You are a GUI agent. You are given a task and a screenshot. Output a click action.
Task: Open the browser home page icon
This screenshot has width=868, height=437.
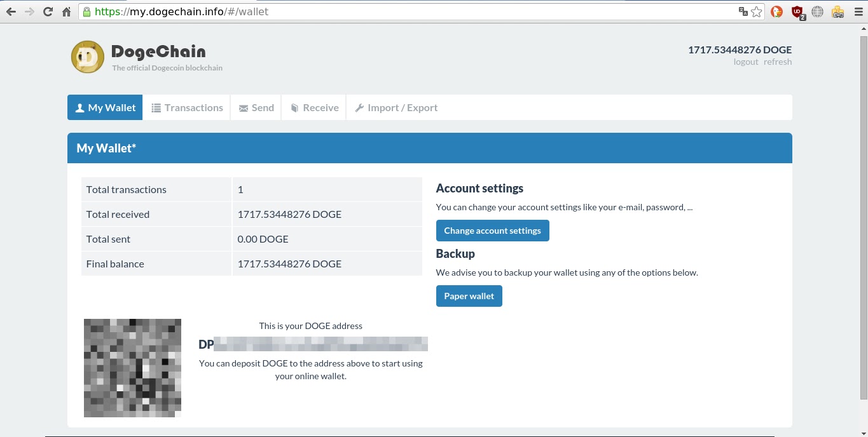tap(66, 11)
